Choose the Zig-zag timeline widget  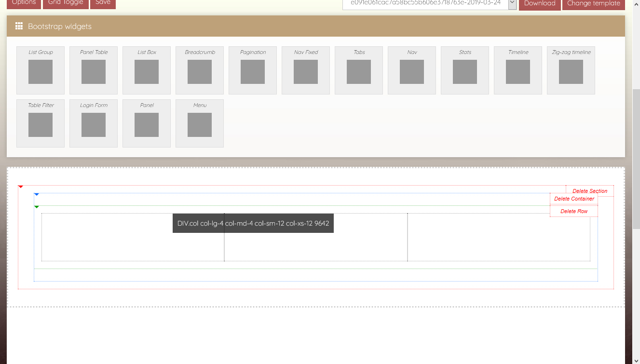[571, 71]
